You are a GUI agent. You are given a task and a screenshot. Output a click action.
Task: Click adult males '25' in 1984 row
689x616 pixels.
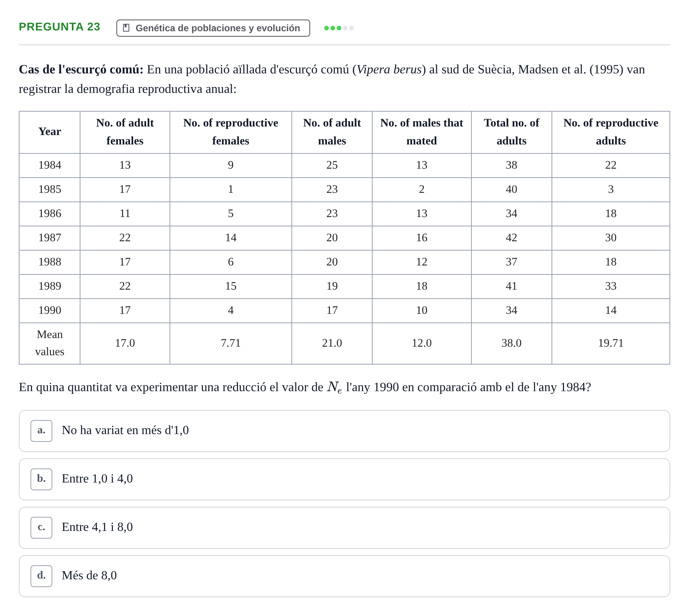point(332,165)
